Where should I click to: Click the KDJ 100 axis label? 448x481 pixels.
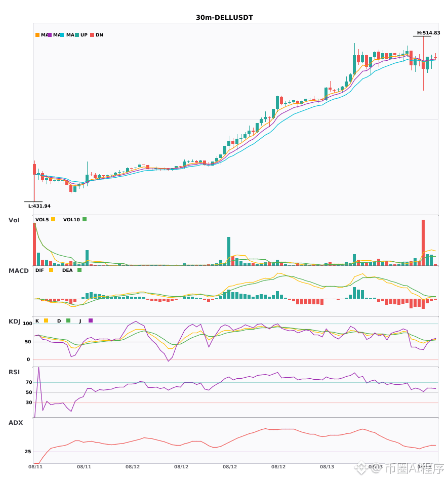pos(28,324)
